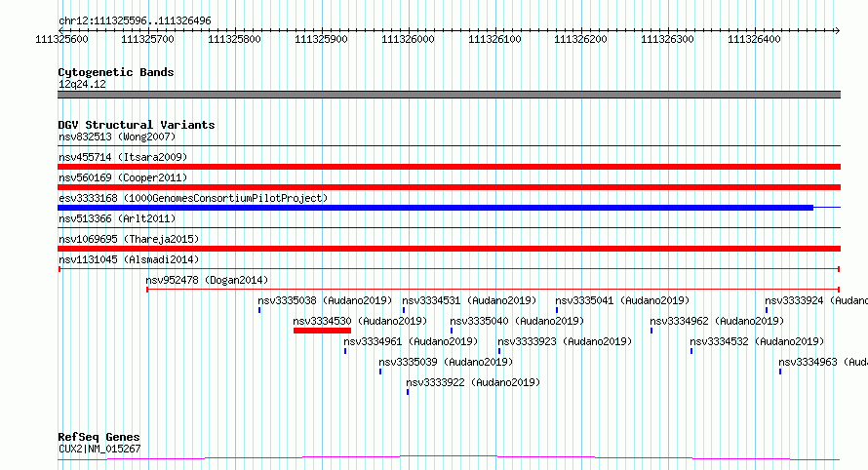
Task: Select the nsv3334962 blue tick marker
Action: point(651,331)
